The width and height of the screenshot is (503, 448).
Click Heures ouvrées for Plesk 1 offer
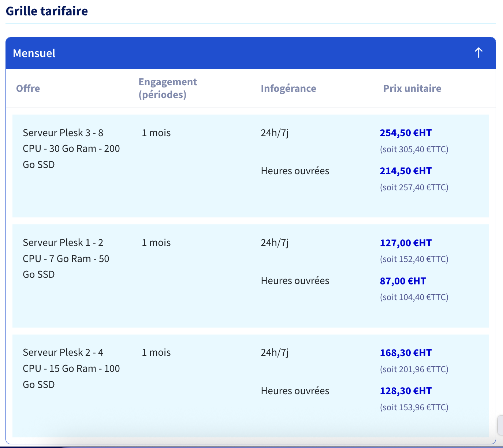pyautogui.click(x=295, y=281)
